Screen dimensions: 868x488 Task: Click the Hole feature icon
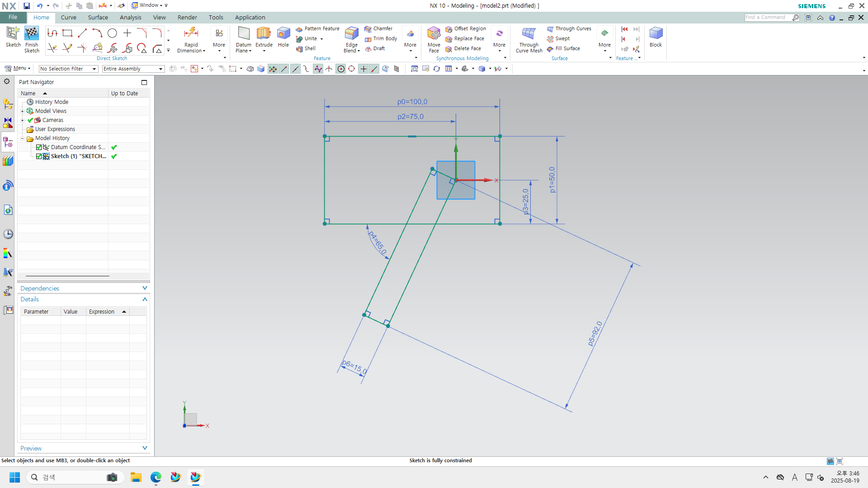click(283, 34)
